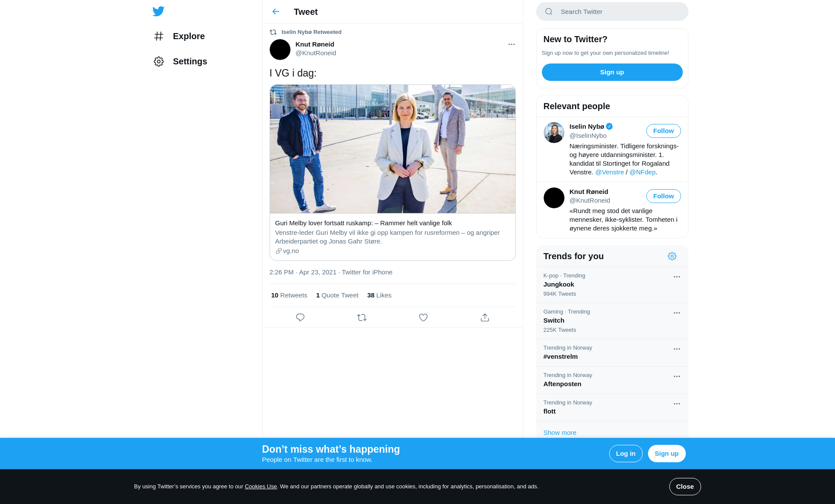Screen dimensions: 835x504
Task: Open Knut Røneid avatar in Relevant people
Action: [x=554, y=198]
